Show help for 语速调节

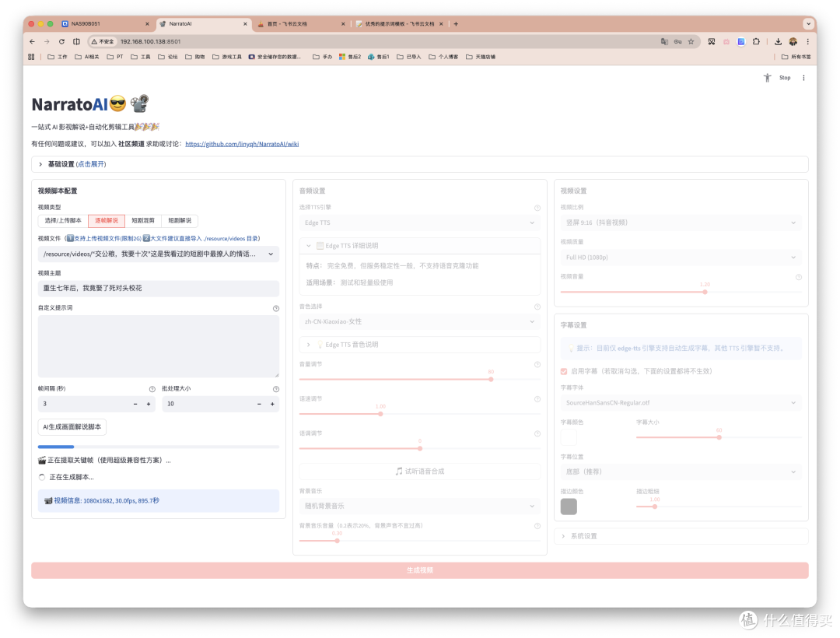click(x=537, y=399)
